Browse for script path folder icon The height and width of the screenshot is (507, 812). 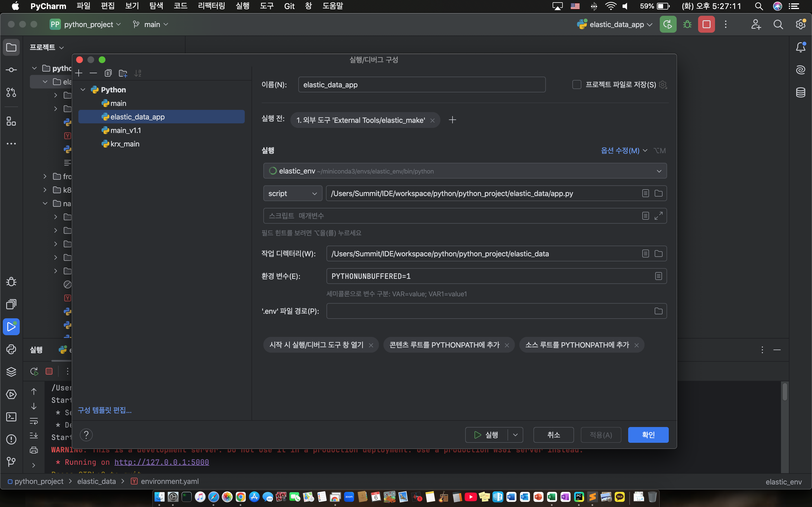click(x=658, y=194)
